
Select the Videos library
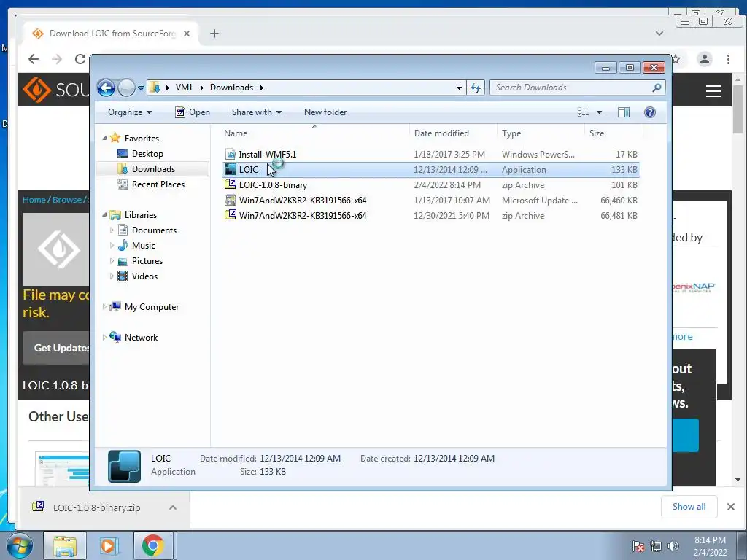coord(144,276)
